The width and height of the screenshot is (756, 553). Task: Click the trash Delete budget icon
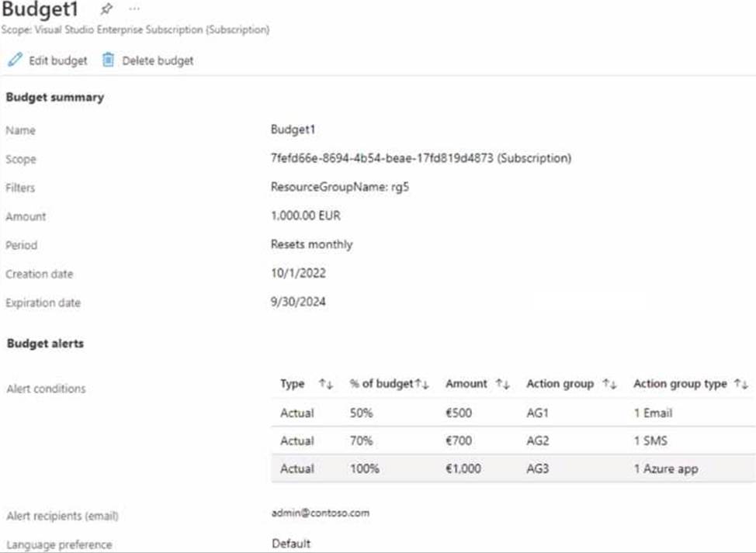[x=108, y=60]
